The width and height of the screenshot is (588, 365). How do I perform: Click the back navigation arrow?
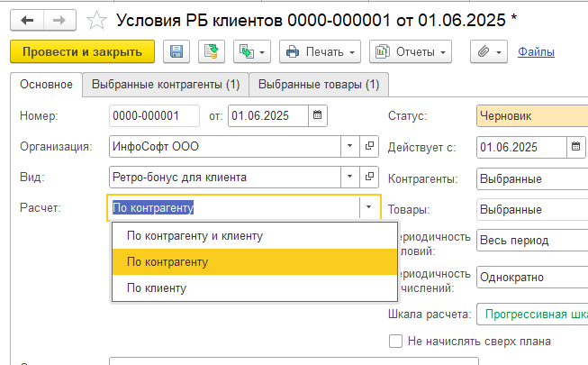pos(27,18)
